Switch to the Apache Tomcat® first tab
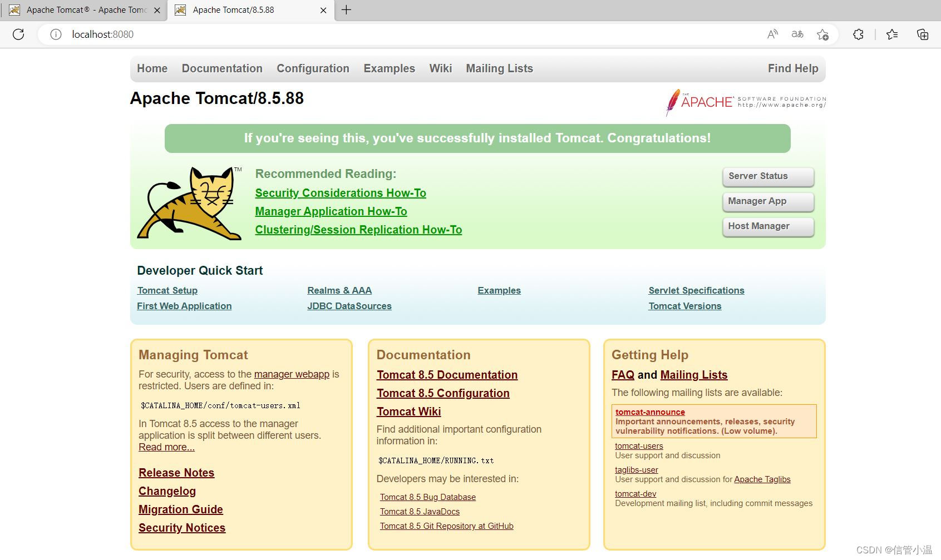The height and width of the screenshot is (560, 941). (x=83, y=10)
